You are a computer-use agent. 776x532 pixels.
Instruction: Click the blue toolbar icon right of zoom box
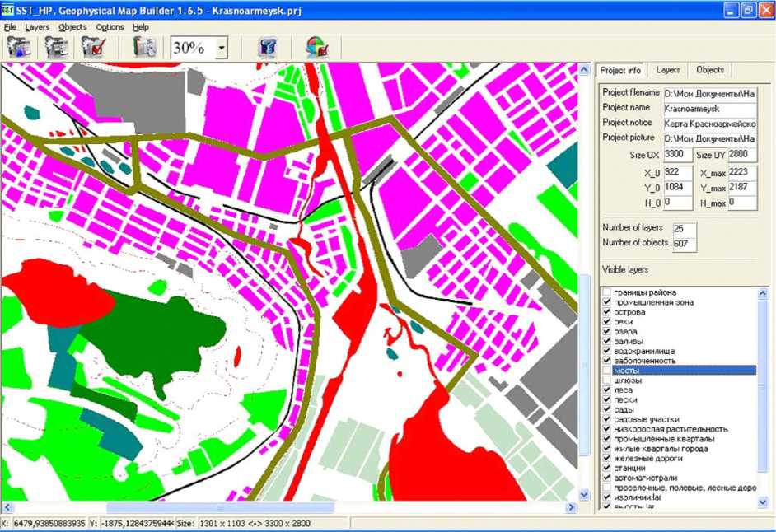click(267, 47)
